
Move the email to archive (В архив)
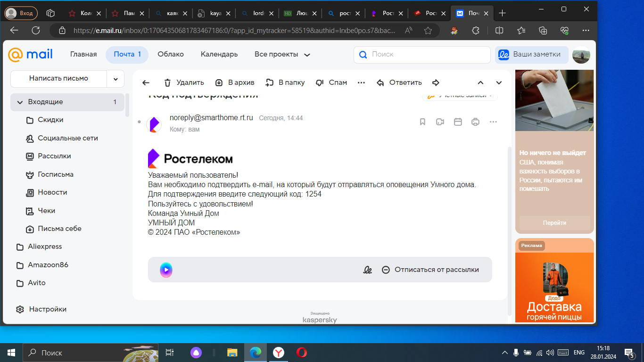(235, 82)
